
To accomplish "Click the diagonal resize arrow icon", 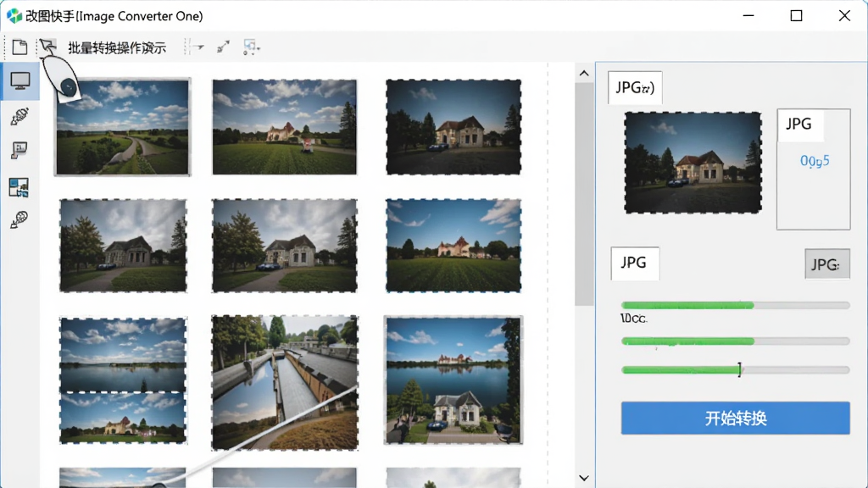I will 223,47.
